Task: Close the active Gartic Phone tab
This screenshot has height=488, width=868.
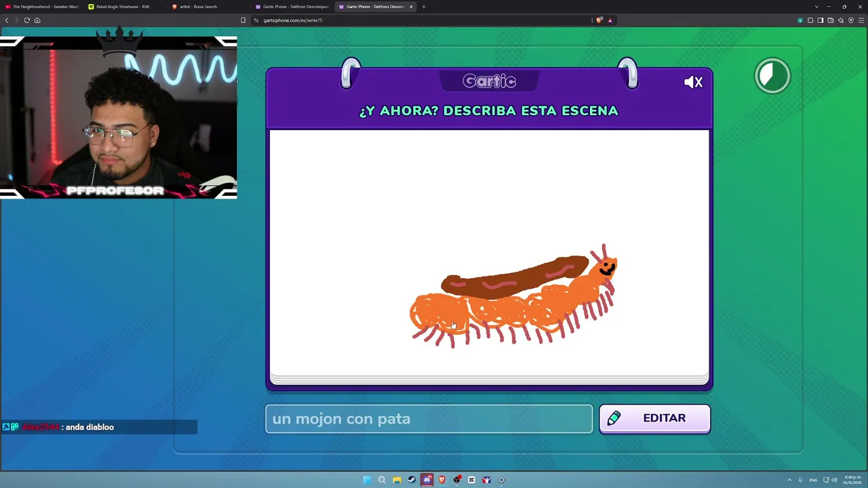Action: click(411, 7)
